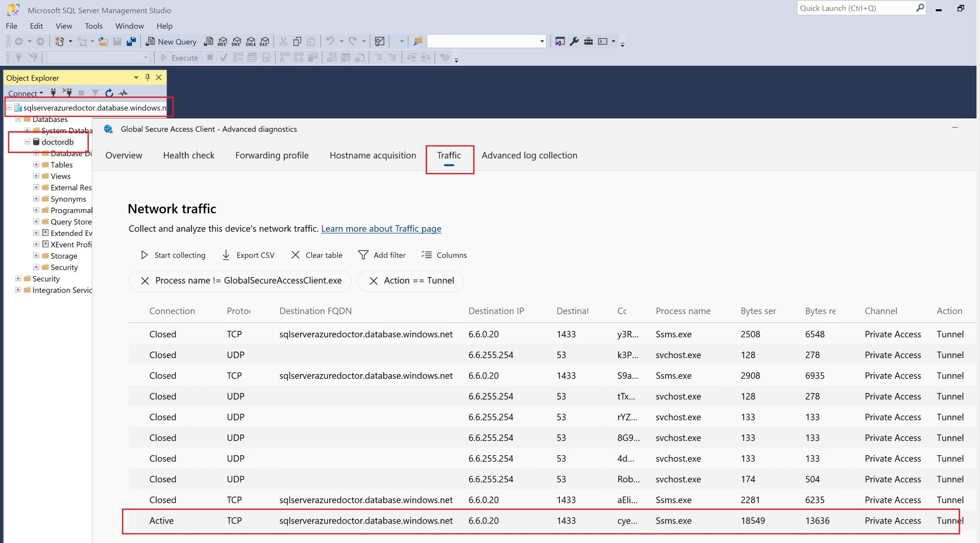This screenshot has height=543, width=980.
Task: Click the Visual Studio solution explorer icon
Action: click(560, 41)
